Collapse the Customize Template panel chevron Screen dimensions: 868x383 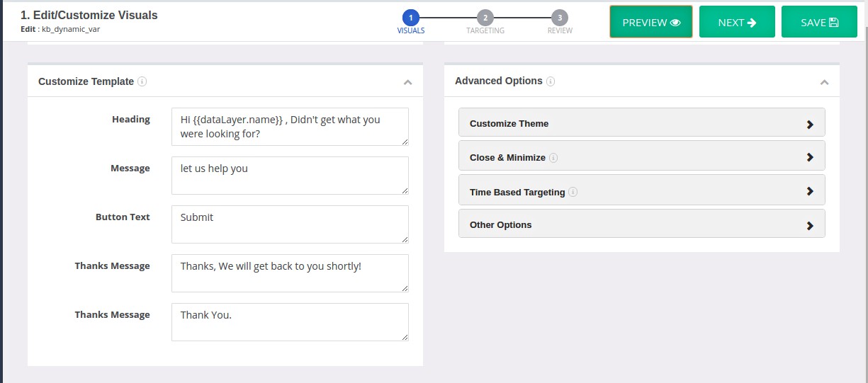pos(407,82)
